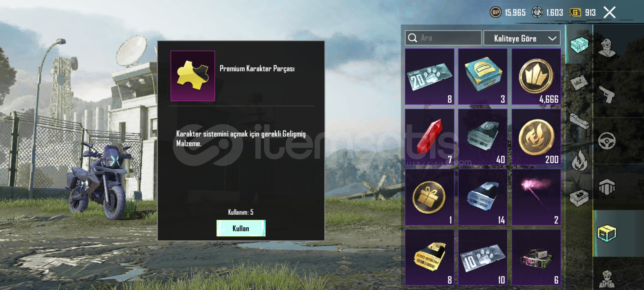Click the Premium Karakter Parçası puzzle thumbnail
The width and height of the screenshot is (644, 290).
(x=193, y=76)
